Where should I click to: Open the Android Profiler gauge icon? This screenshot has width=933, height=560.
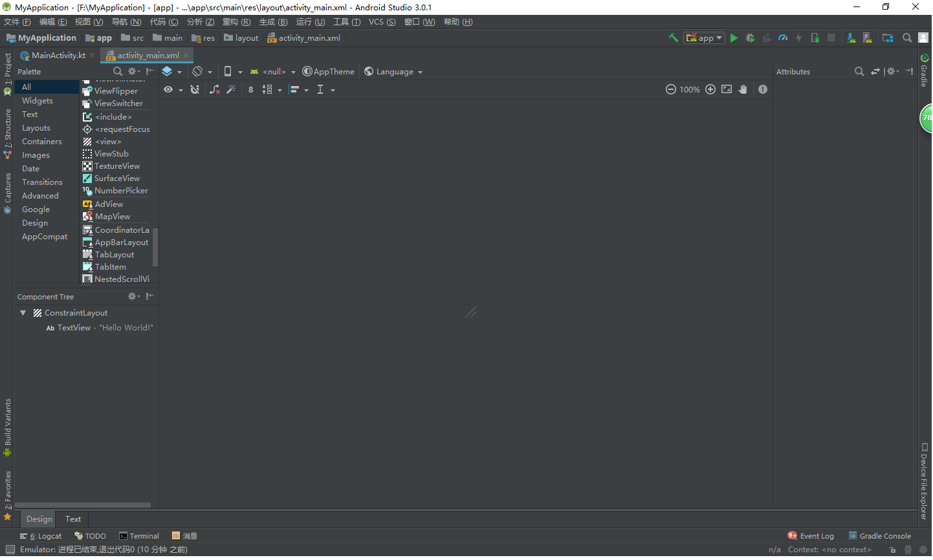(783, 38)
